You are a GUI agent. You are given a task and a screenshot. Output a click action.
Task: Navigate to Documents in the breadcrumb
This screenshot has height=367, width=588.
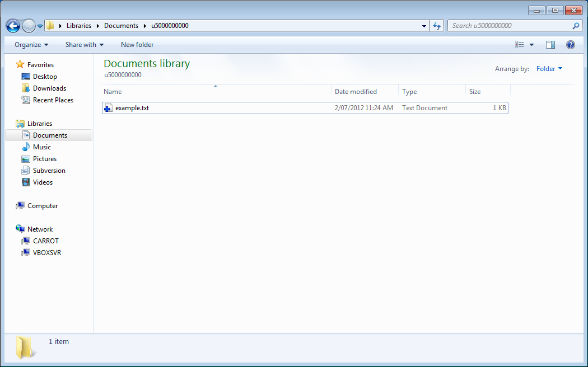(x=121, y=25)
